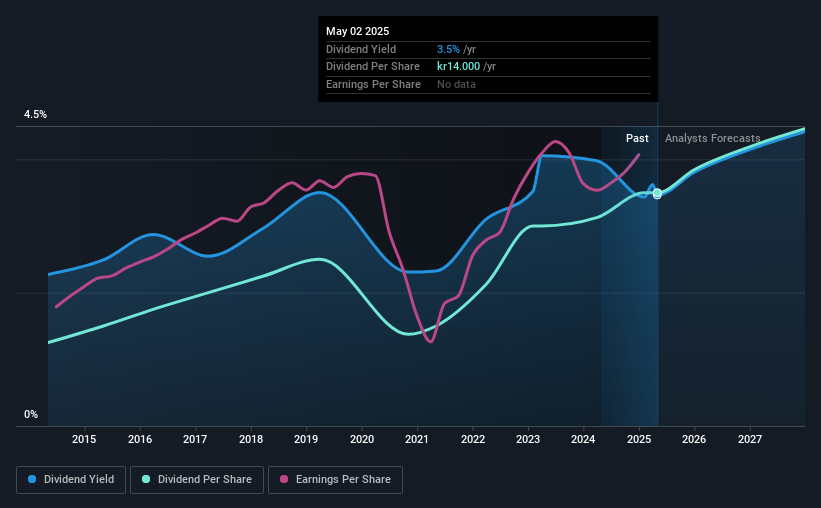The image size is (821, 508).
Task: Click the Dividend Per Share row label in tooltip
Action: tap(373, 67)
